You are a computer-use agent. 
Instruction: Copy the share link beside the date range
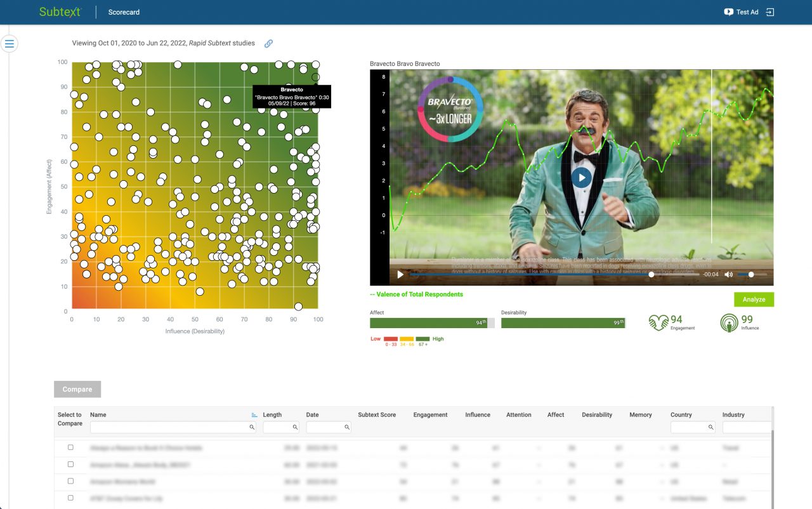click(268, 43)
